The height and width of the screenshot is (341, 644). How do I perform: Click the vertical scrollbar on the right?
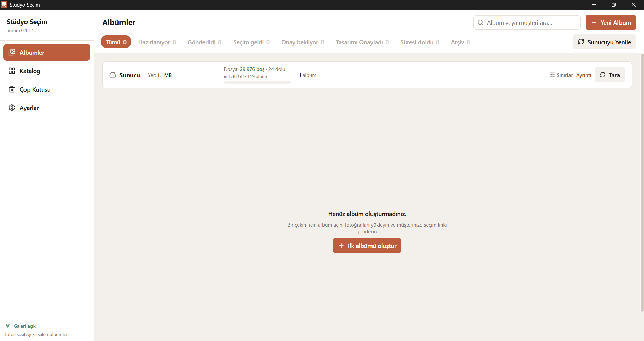[642, 183]
